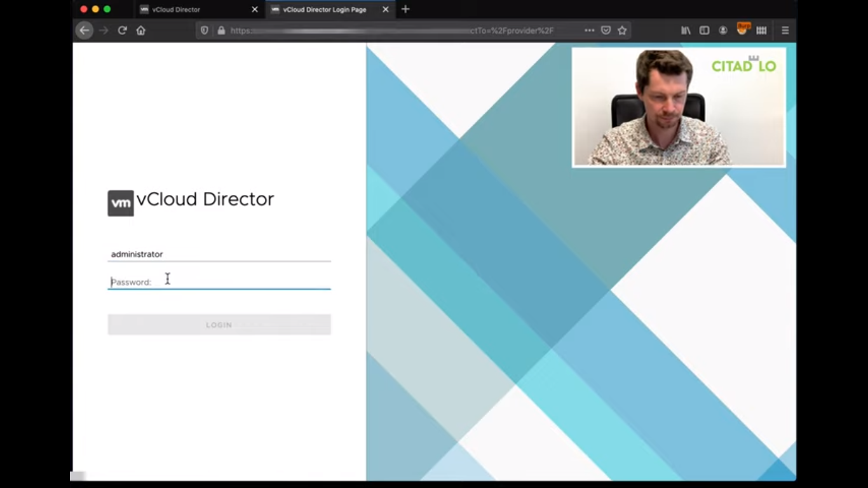Save page to Pocket
Screen dimensions: 868x488
606,30
